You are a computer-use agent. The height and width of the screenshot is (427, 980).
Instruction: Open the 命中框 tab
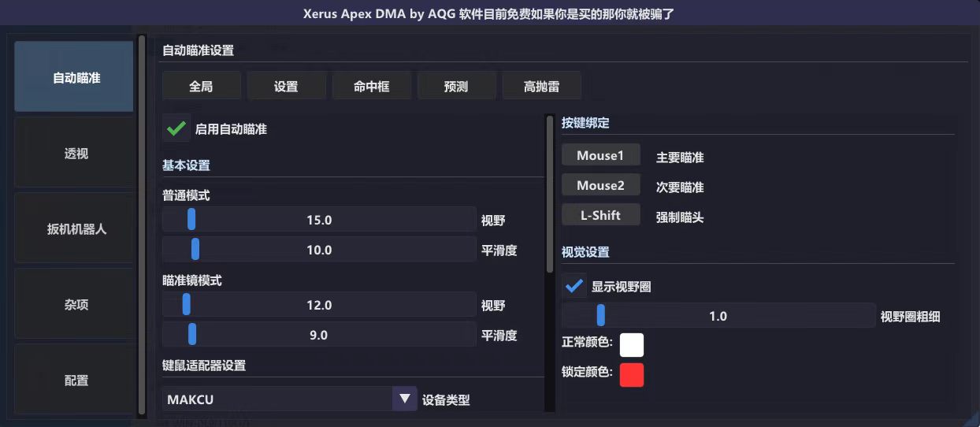click(x=371, y=86)
